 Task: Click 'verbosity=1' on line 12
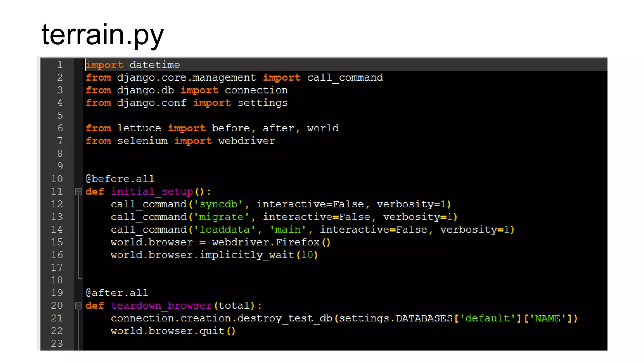coord(412,204)
